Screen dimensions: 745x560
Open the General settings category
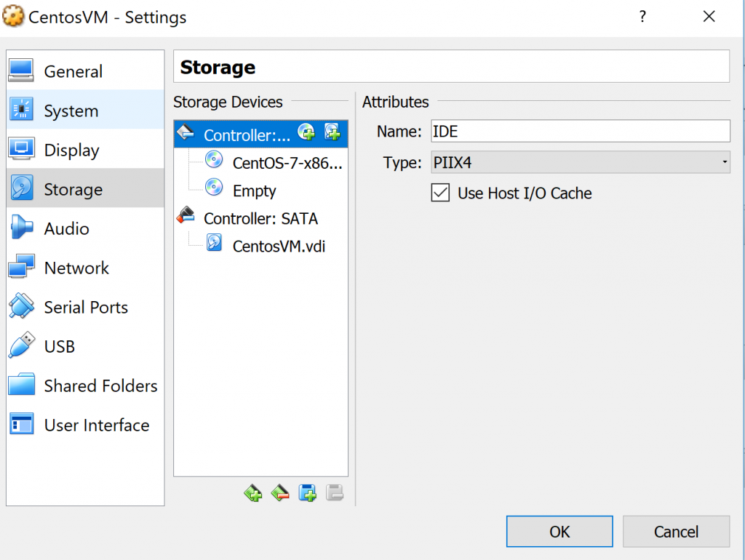click(x=86, y=71)
